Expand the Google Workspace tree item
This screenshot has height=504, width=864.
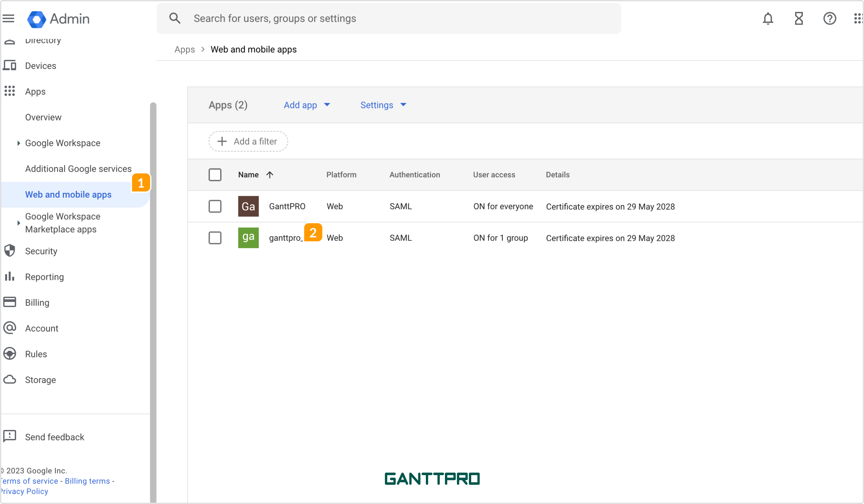[18, 143]
